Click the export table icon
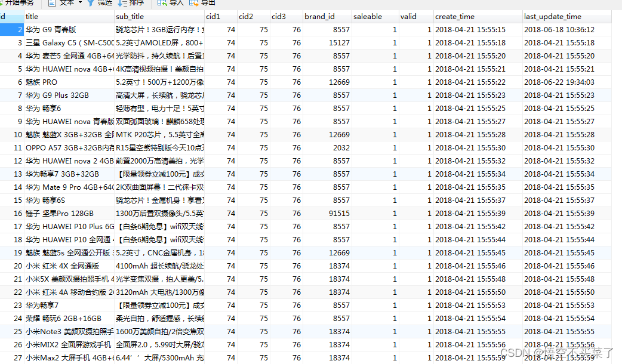The width and height of the screenshot is (622, 364). [x=193, y=3]
